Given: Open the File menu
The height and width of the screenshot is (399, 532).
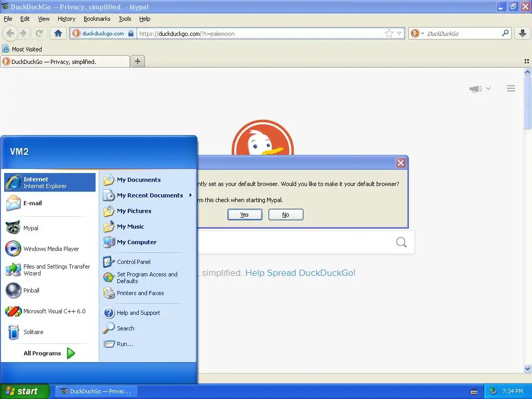Looking at the screenshot, I should point(8,19).
